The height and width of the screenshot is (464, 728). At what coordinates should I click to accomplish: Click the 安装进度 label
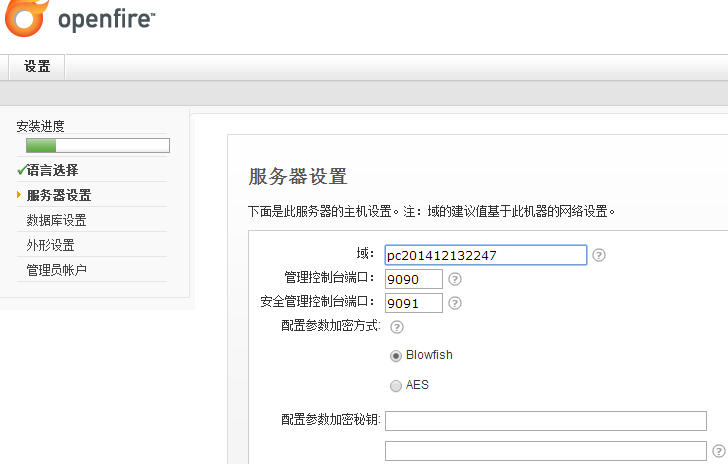pos(40,126)
